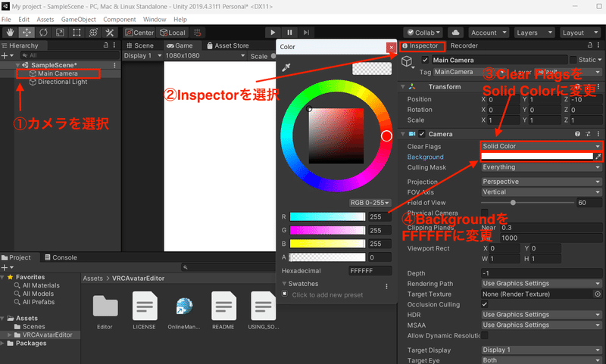This screenshot has width=606, height=364.
Task: Switch to the Recorder tab
Action: tap(464, 45)
